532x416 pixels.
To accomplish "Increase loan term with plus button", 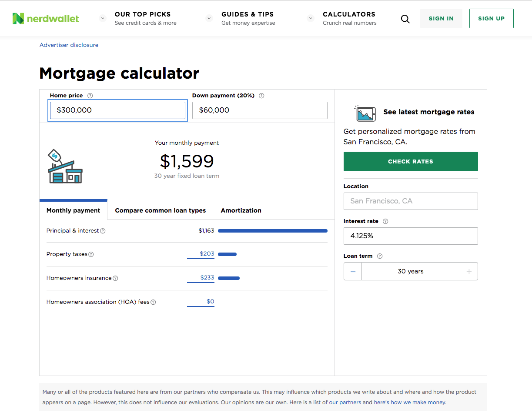I will tap(469, 271).
